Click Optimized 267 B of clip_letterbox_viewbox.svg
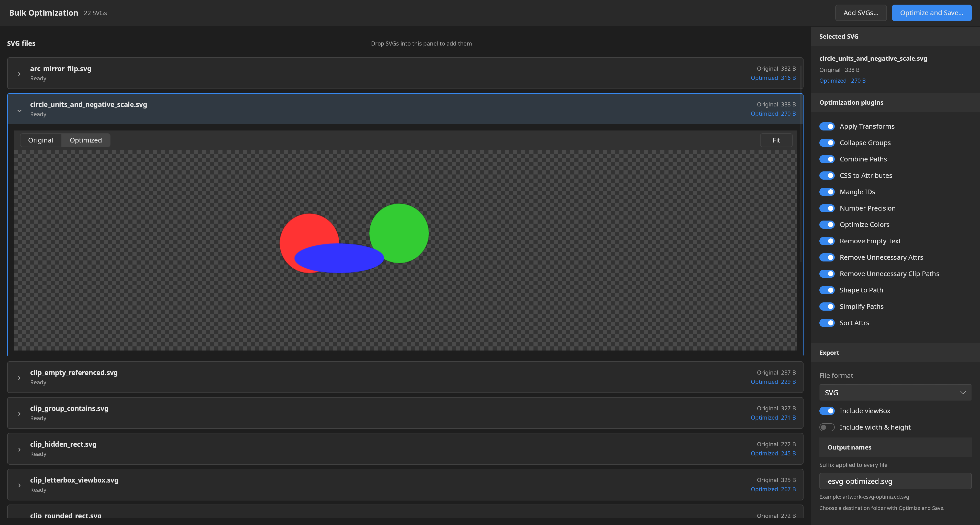The width and height of the screenshot is (980, 525). pos(773,489)
